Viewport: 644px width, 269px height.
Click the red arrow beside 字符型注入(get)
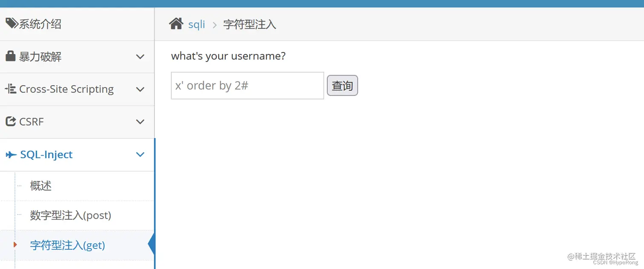[x=16, y=245]
